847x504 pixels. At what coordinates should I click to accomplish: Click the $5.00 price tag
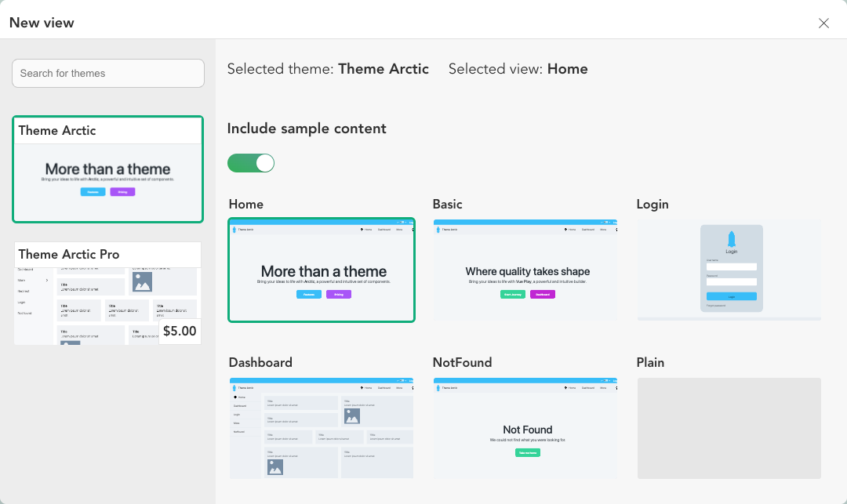click(180, 332)
